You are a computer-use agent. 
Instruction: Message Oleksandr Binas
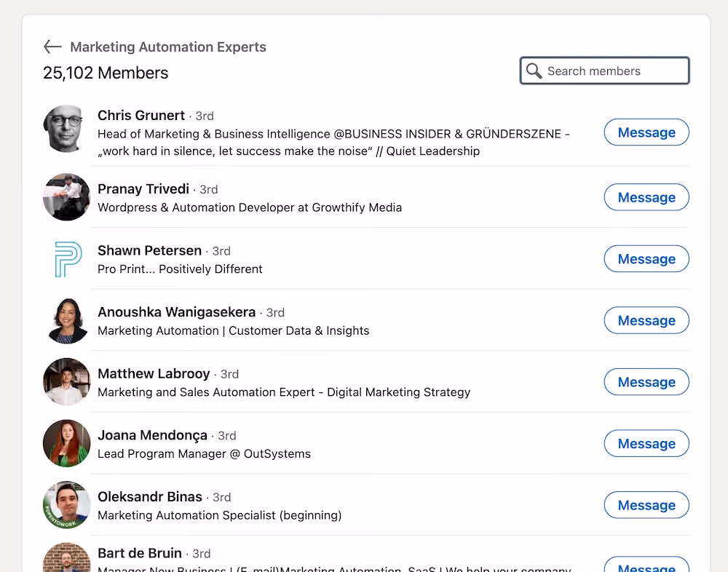(x=646, y=504)
